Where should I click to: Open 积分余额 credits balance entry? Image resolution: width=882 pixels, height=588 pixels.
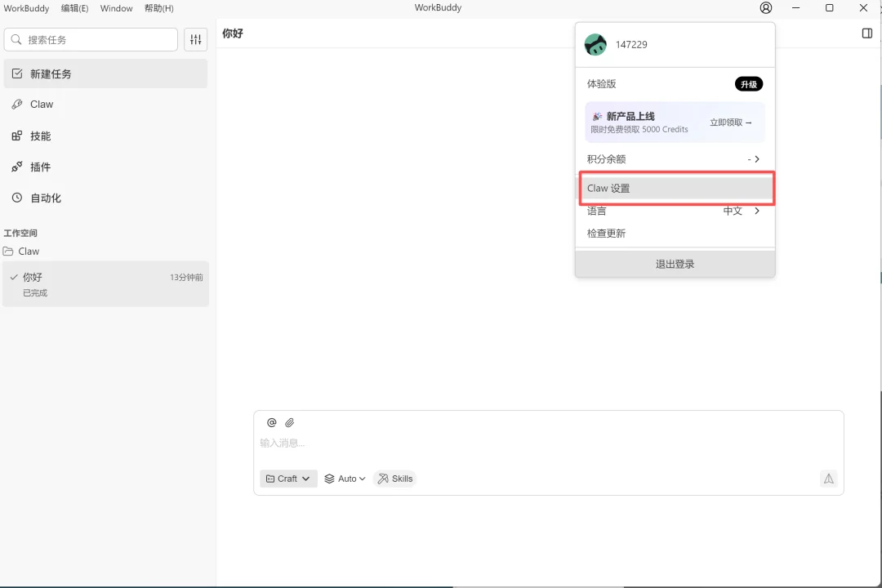click(675, 159)
